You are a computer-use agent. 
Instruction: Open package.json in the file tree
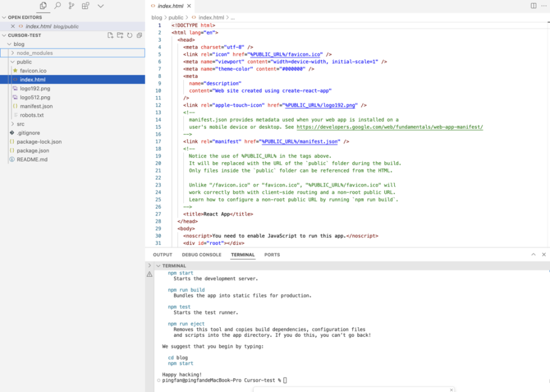click(33, 151)
